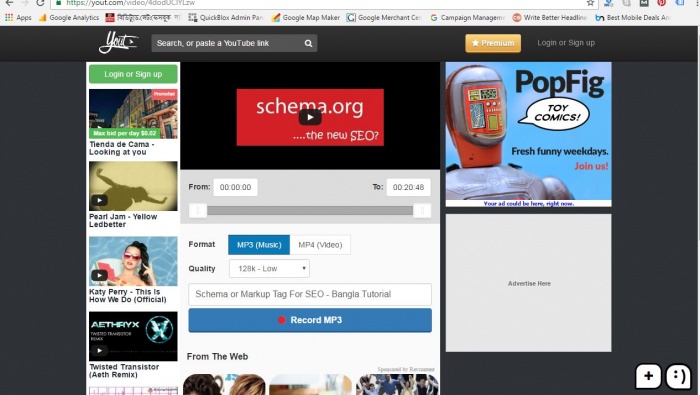Image resolution: width=700 pixels, height=395 pixels.
Task: Click play icon on Aethryx thumbnail
Action: click(x=100, y=350)
